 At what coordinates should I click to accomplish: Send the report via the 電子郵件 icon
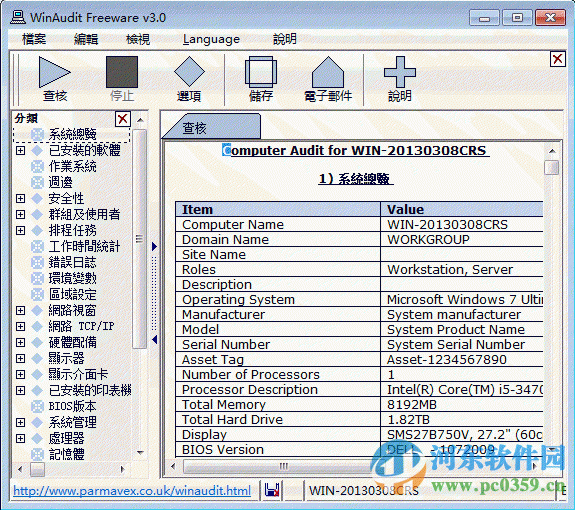328,72
